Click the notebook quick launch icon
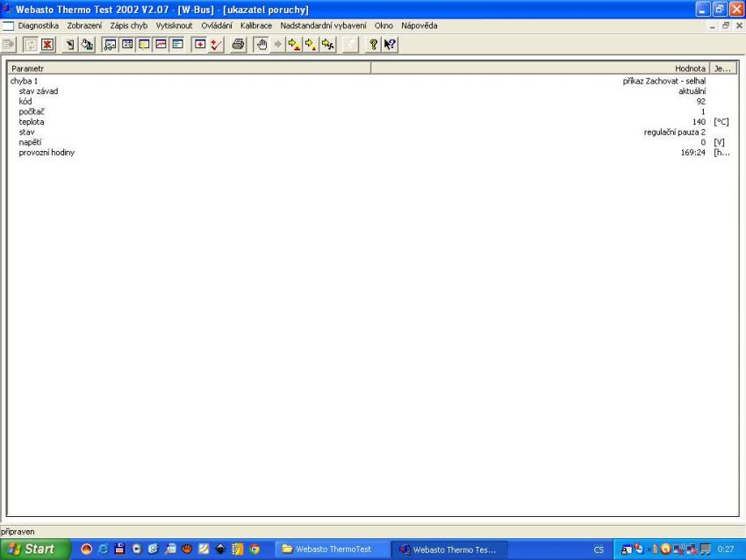This screenshot has width=746, height=560. tap(238, 549)
